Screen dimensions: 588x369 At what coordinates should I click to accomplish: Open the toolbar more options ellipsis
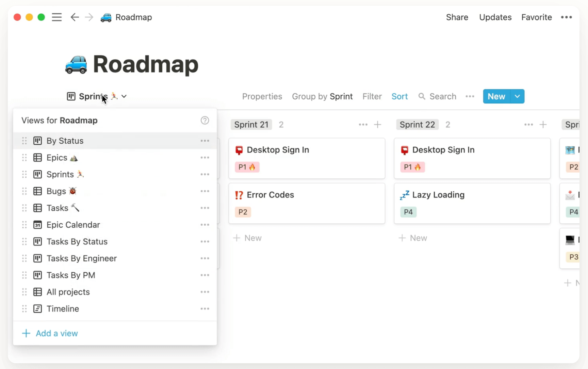470,97
